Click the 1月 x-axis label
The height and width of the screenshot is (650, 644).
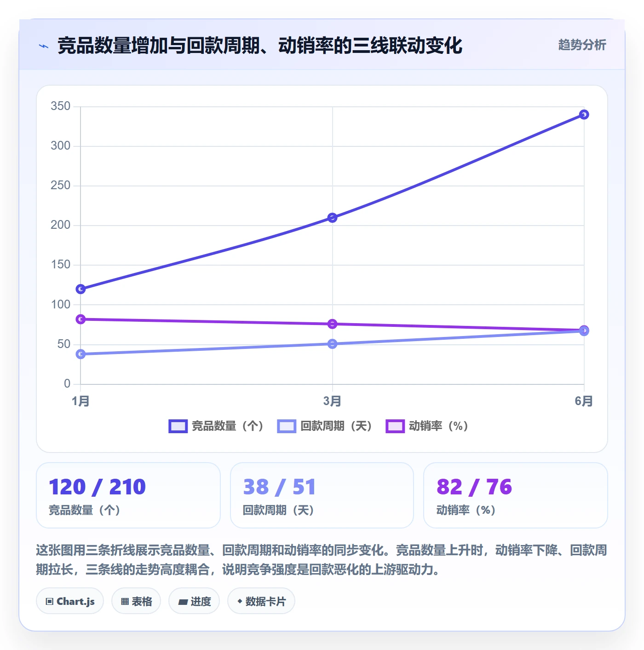pos(80,401)
